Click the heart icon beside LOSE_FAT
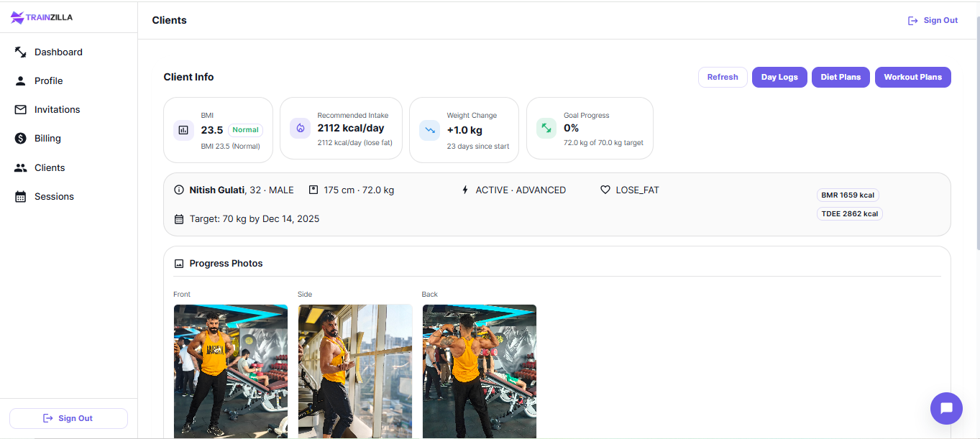980x439 pixels. (x=604, y=190)
